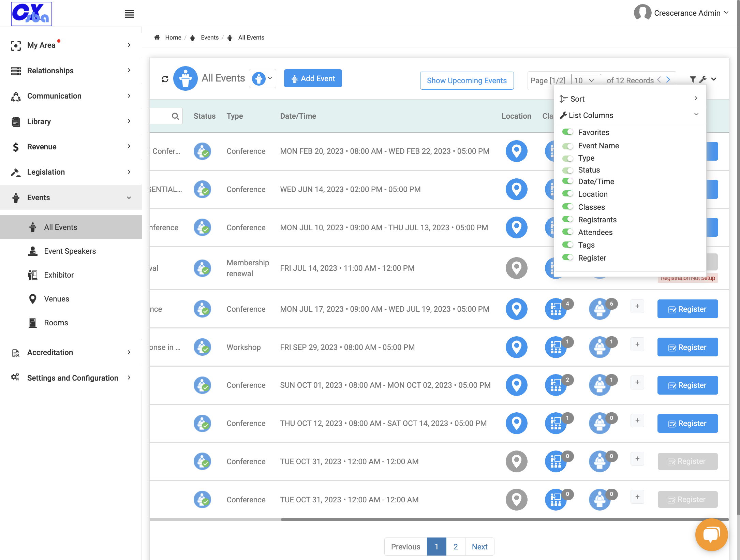Open Exhibitor in the sidebar
The width and height of the screenshot is (740, 560).
[x=59, y=275]
